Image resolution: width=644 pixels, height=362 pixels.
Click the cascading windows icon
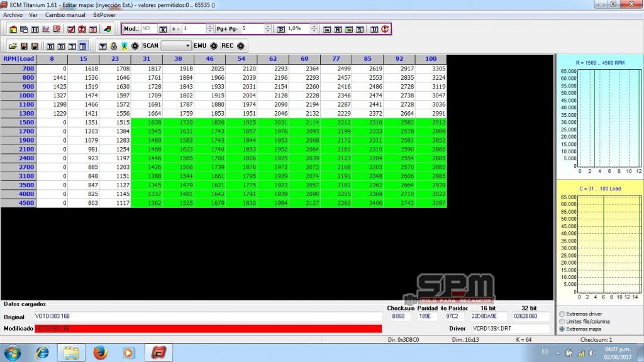[24, 29]
